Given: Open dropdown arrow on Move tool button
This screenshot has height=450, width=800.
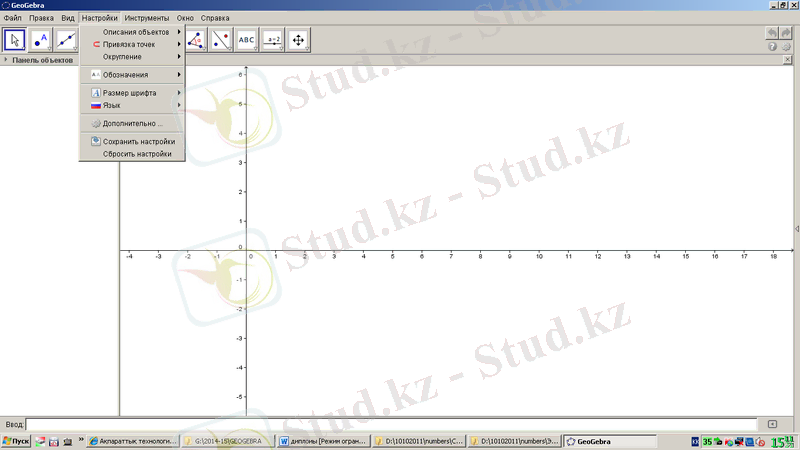Looking at the screenshot, I should click(x=23, y=49).
